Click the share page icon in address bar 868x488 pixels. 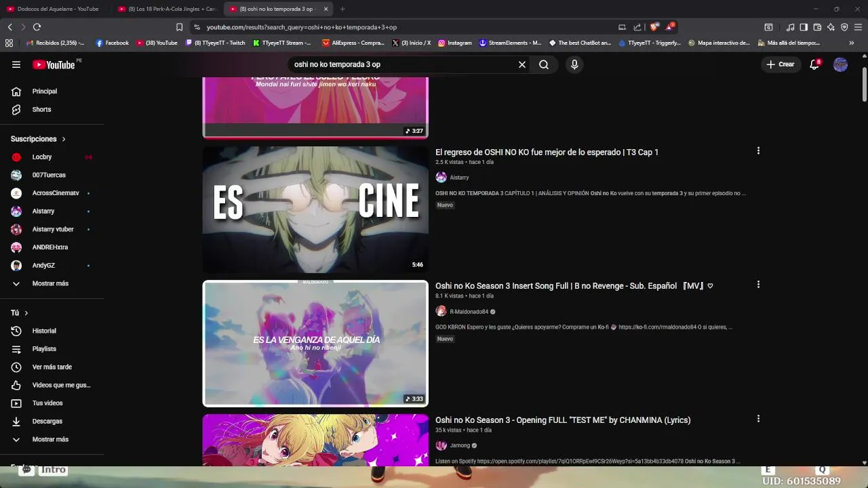(x=637, y=27)
